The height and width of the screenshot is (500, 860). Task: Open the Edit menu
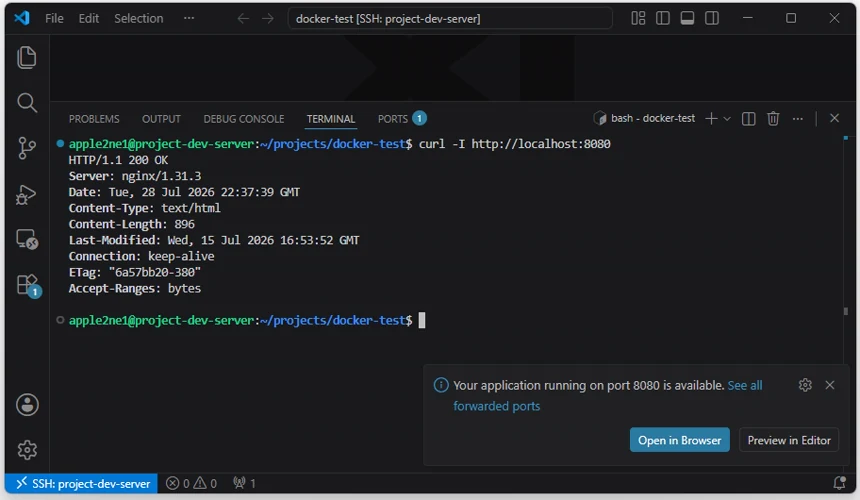(x=88, y=19)
